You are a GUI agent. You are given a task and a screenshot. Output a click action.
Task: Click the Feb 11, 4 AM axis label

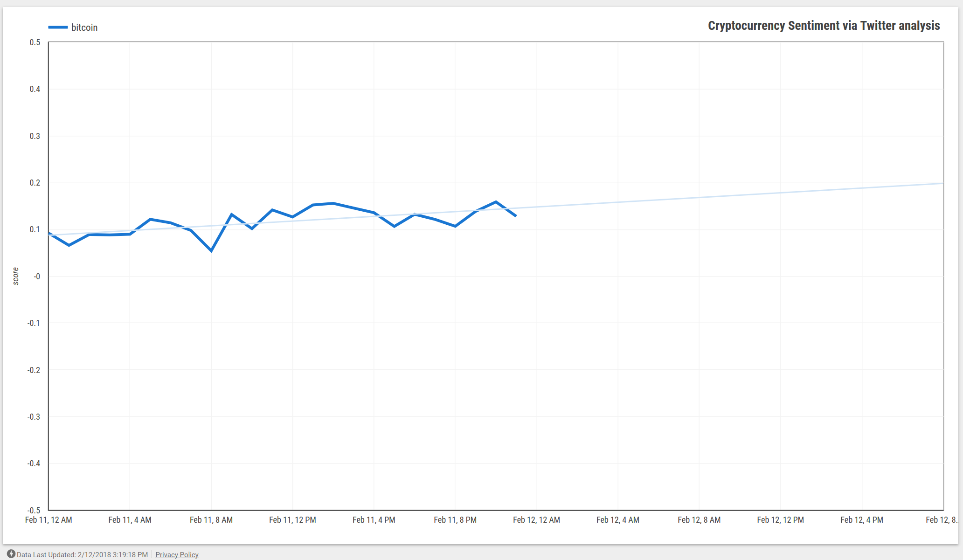[130, 520]
